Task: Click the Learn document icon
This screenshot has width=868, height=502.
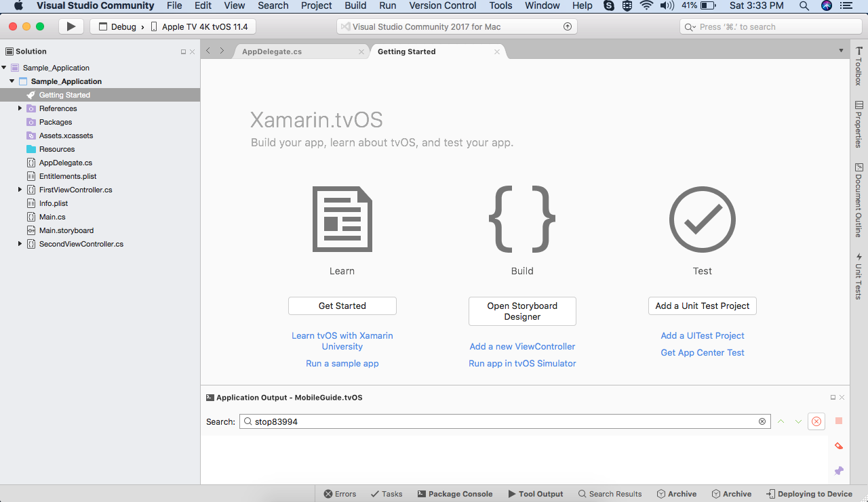Action: 342,219
